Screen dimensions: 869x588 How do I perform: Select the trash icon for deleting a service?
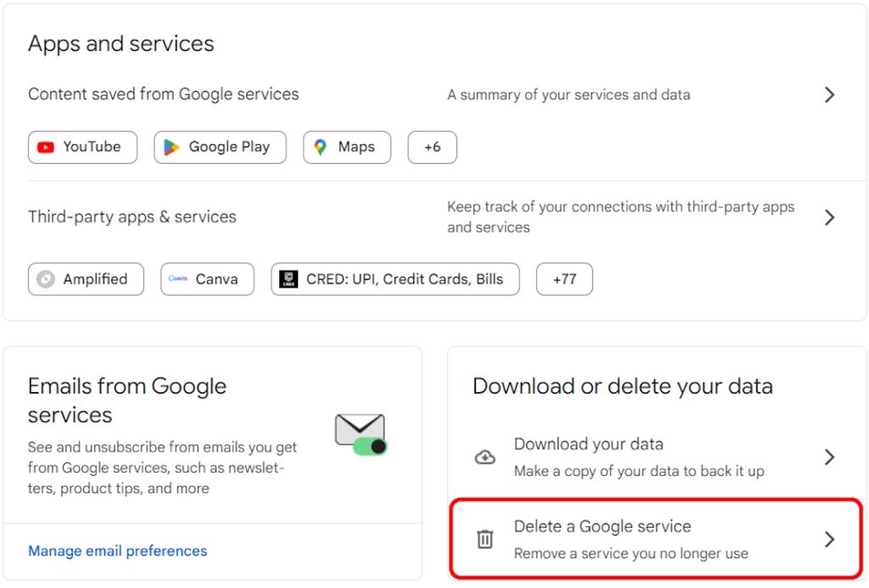pyautogui.click(x=485, y=539)
